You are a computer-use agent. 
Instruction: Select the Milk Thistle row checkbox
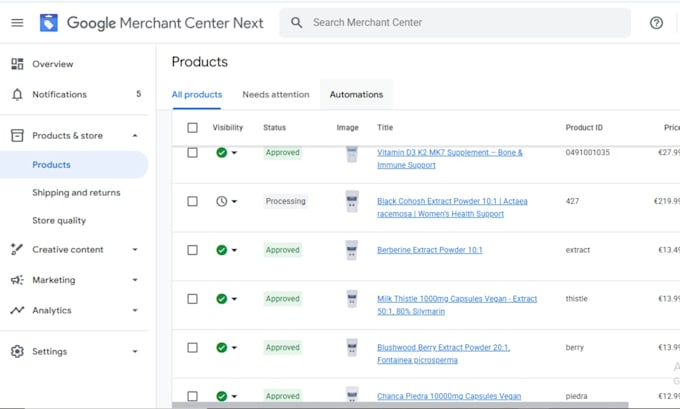coord(193,299)
